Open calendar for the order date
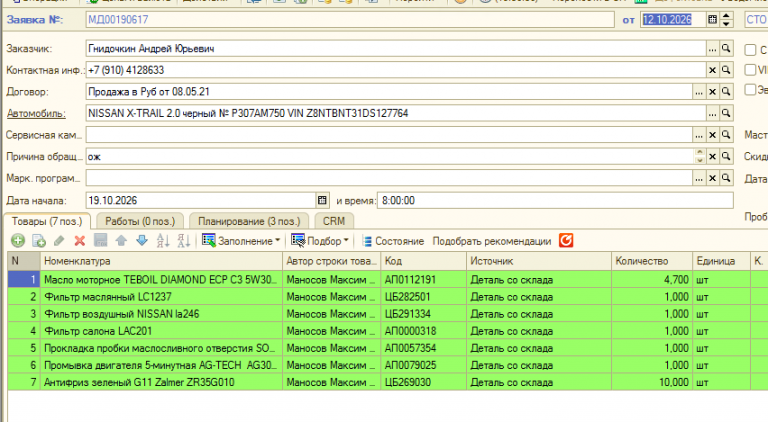 (x=712, y=20)
